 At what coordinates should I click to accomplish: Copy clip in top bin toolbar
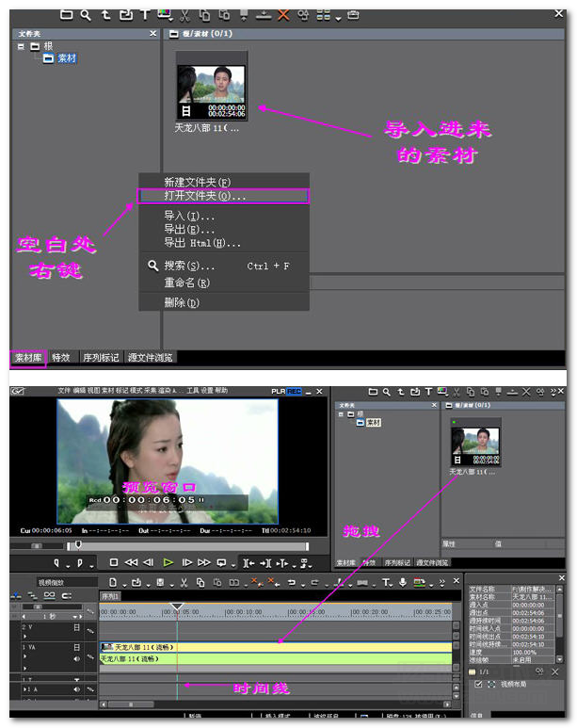204,15
